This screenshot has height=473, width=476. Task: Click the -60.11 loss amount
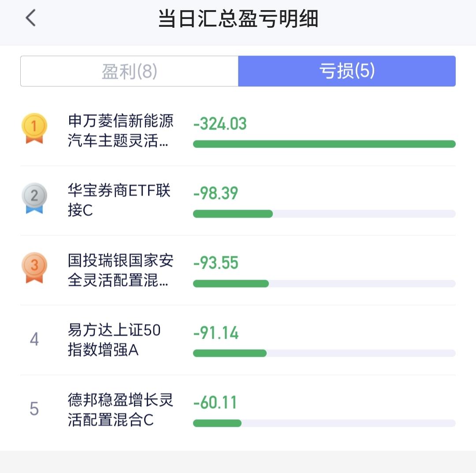[x=215, y=403]
